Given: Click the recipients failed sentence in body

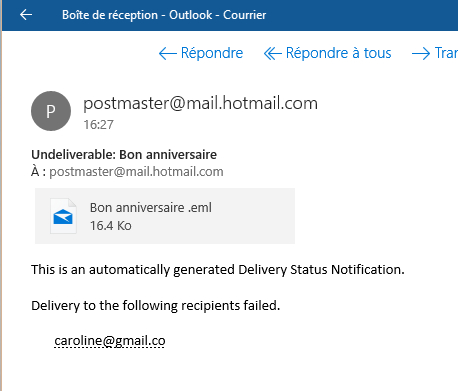Looking at the screenshot, I should (156, 306).
